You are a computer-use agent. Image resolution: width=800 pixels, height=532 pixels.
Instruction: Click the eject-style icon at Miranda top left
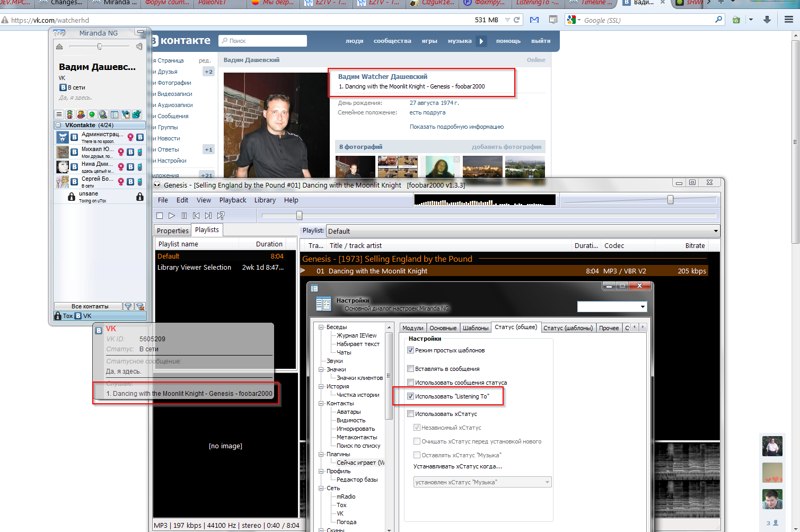59,47
